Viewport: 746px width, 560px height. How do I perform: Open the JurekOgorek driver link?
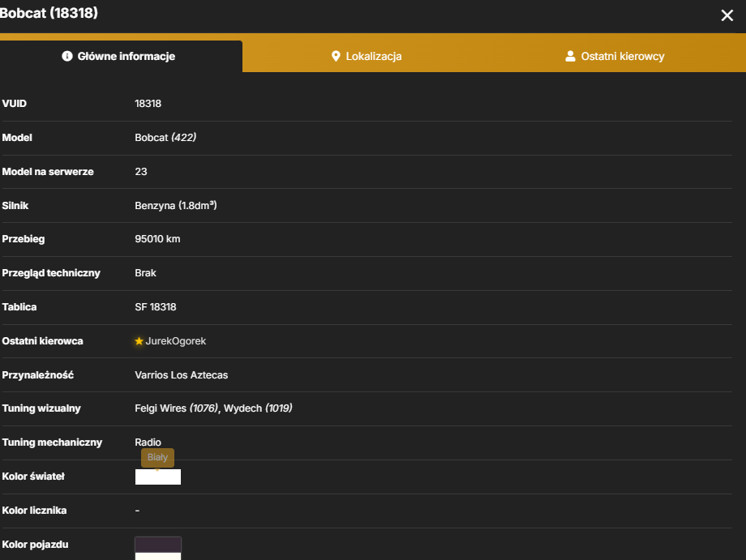click(x=176, y=341)
